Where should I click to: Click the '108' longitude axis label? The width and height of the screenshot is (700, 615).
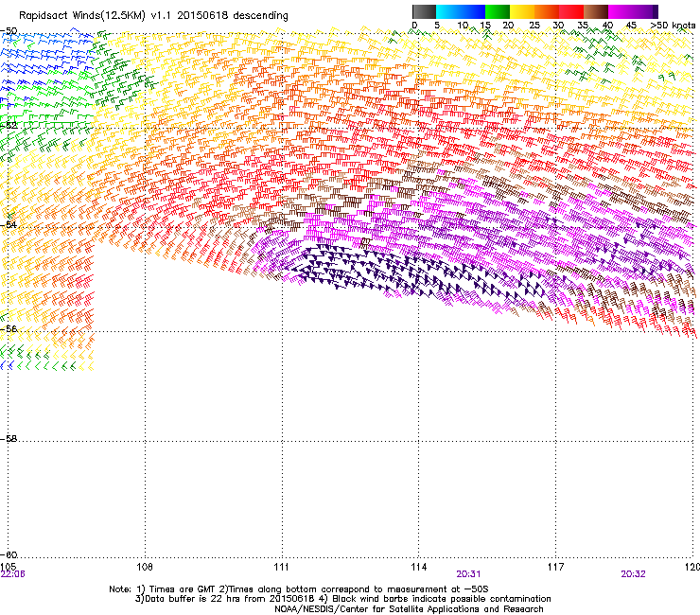pos(145,567)
